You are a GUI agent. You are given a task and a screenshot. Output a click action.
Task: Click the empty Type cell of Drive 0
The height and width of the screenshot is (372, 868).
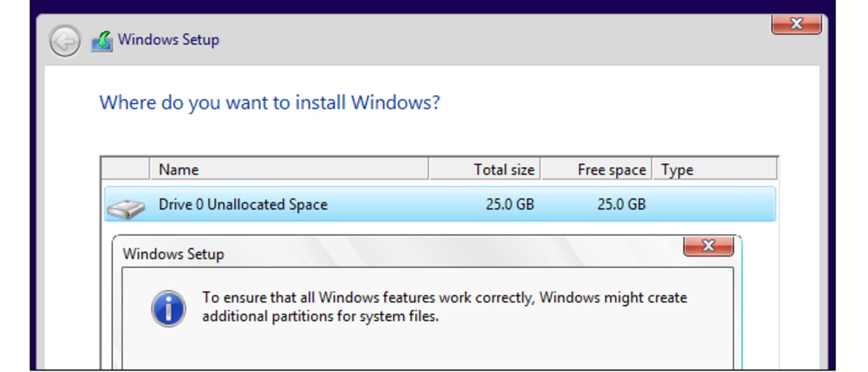click(x=714, y=204)
